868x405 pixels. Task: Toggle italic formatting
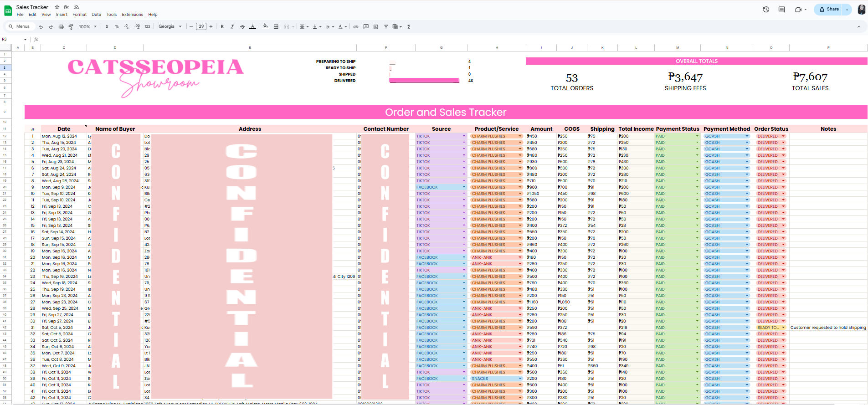[232, 27]
